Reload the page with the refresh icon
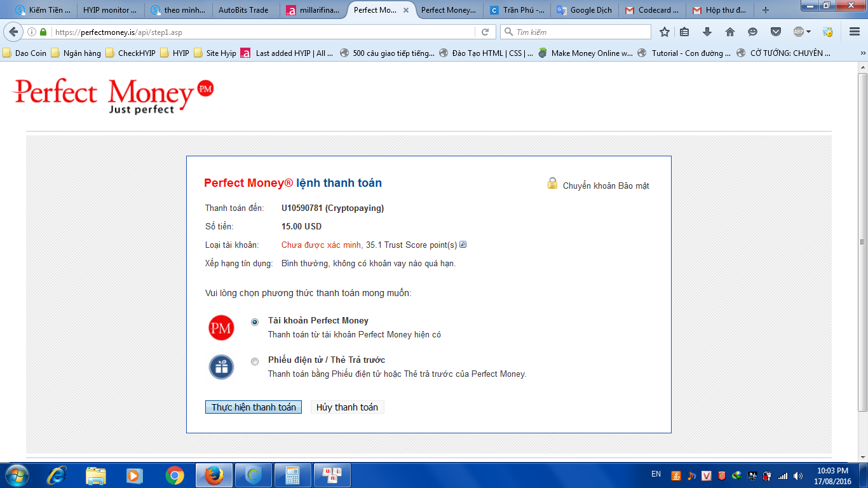The width and height of the screenshot is (868, 488). coord(485,32)
